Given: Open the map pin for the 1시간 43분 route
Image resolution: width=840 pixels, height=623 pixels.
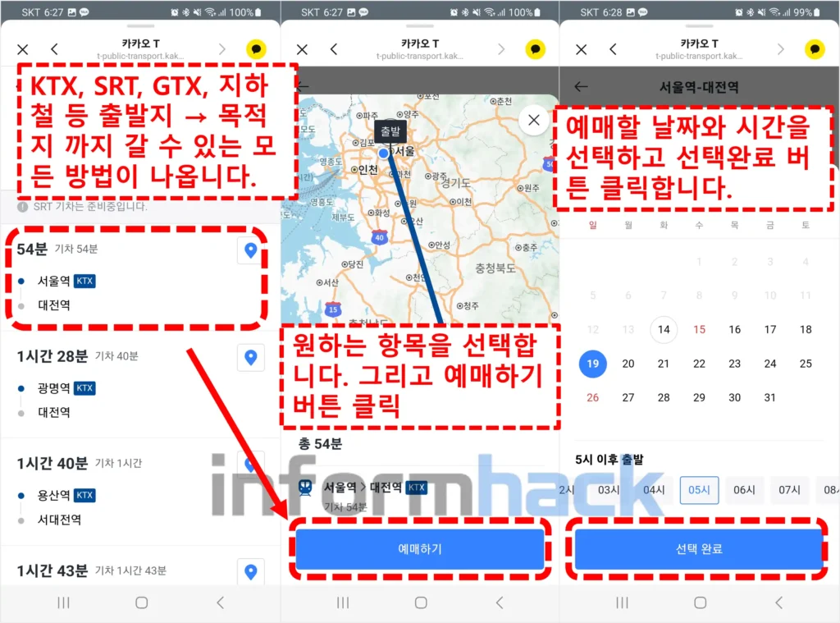Looking at the screenshot, I should point(251,571).
